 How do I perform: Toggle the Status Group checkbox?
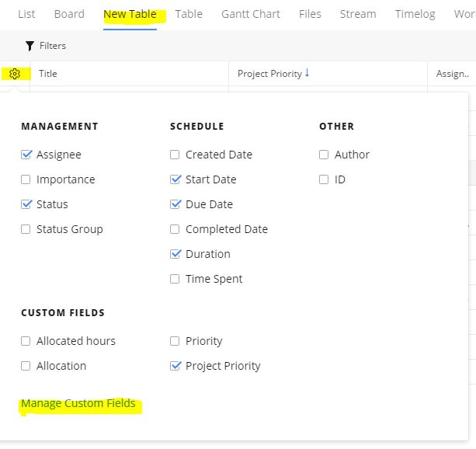pos(26,229)
